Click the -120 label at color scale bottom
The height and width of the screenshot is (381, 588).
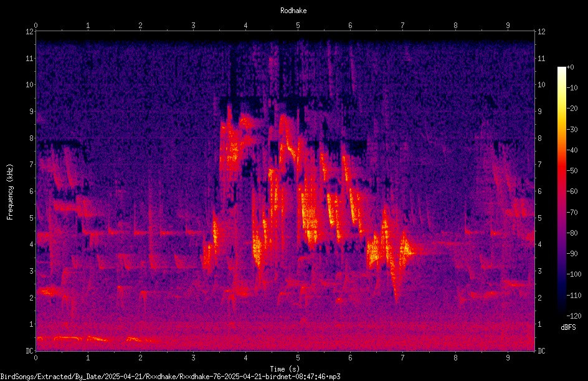(x=574, y=316)
